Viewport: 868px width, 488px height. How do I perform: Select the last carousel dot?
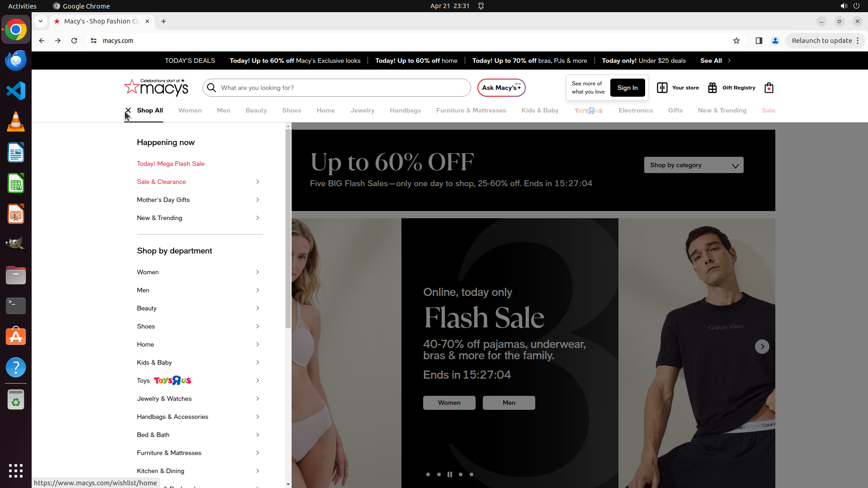click(472, 474)
